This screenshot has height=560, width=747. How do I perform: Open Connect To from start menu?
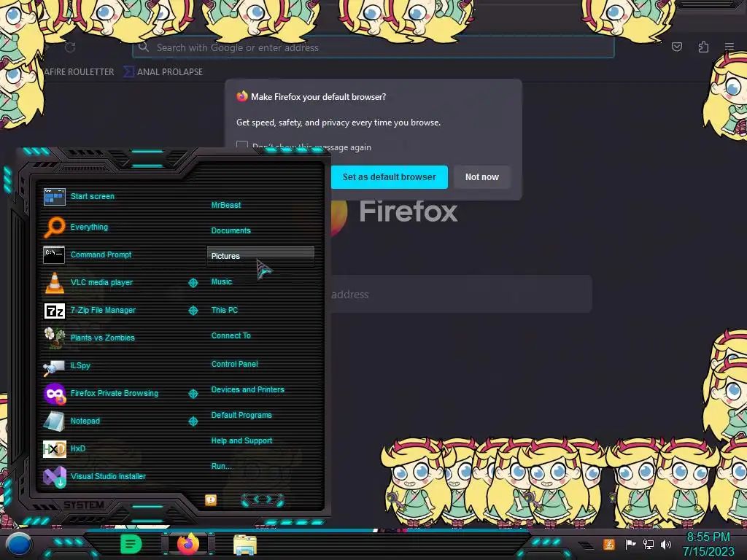[x=231, y=335]
